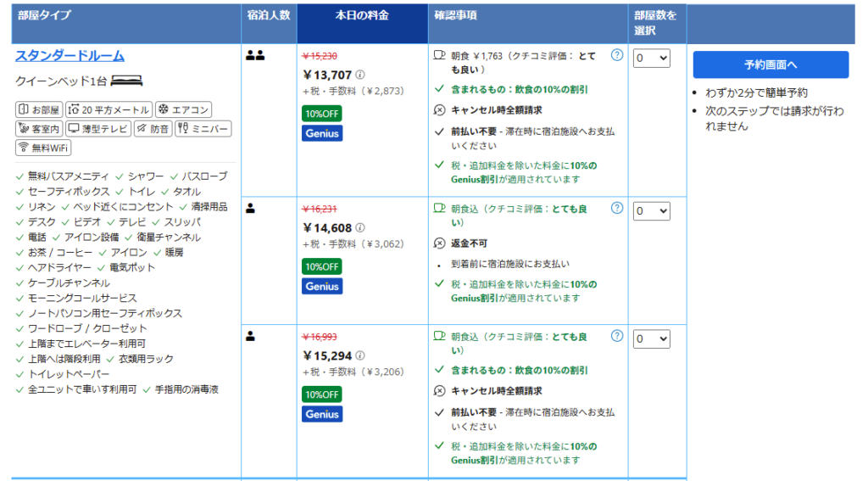Click the info icon beside ¥13,707 price
Viewport: 868px width, 481px height.
[360, 75]
